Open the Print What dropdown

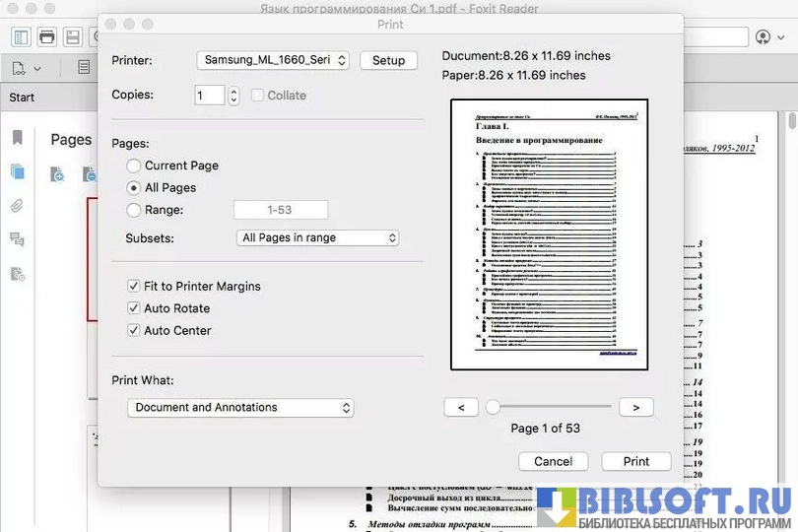[x=240, y=408]
